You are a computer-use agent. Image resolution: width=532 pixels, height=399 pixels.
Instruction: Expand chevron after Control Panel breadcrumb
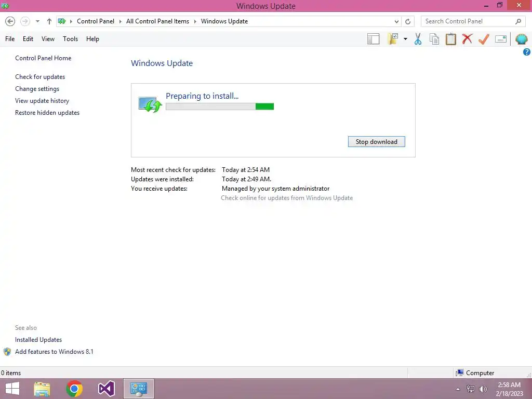(x=121, y=21)
